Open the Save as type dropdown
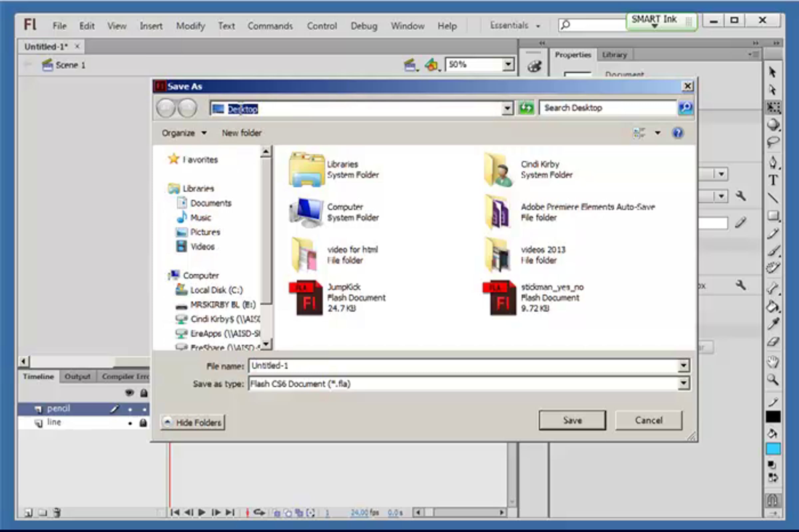 pos(683,384)
